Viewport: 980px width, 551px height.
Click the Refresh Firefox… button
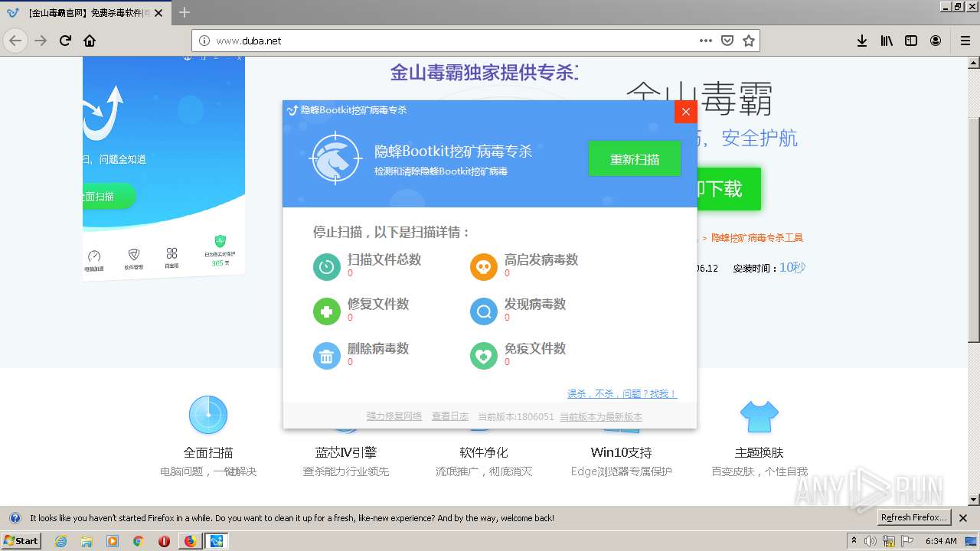pyautogui.click(x=914, y=518)
